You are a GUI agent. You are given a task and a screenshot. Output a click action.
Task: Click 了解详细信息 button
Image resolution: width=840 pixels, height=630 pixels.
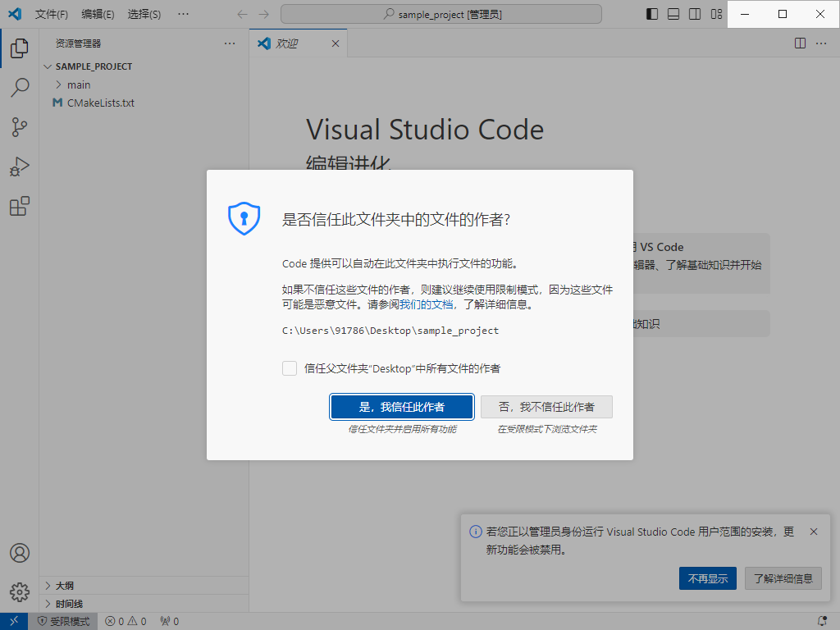pyautogui.click(x=783, y=578)
